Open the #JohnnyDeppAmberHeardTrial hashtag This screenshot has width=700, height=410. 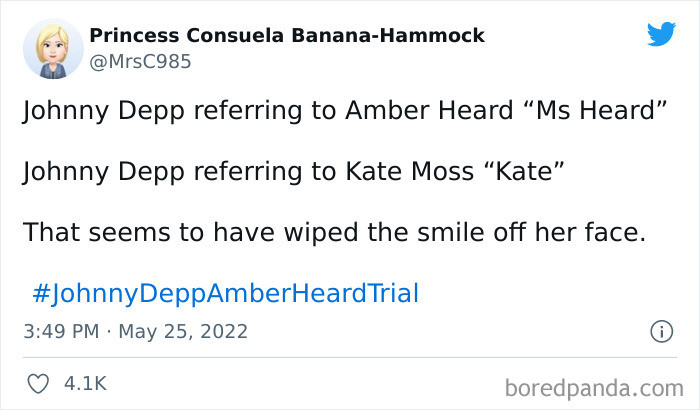(x=226, y=293)
